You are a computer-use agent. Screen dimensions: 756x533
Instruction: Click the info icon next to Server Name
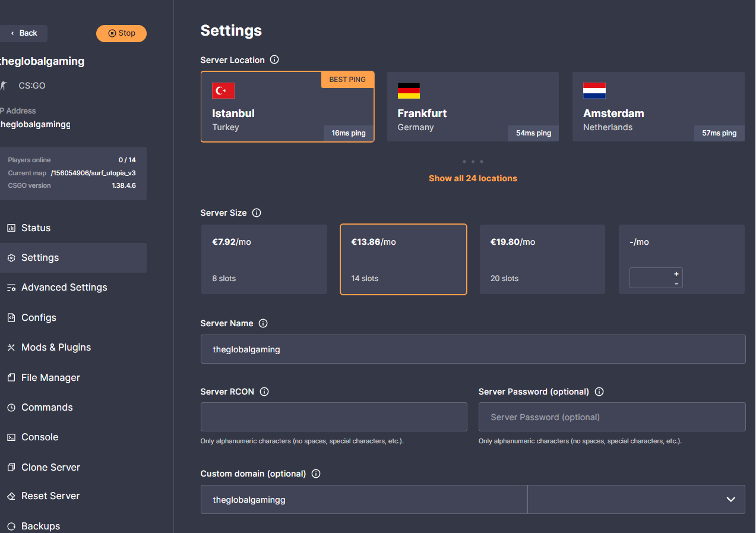[263, 323]
